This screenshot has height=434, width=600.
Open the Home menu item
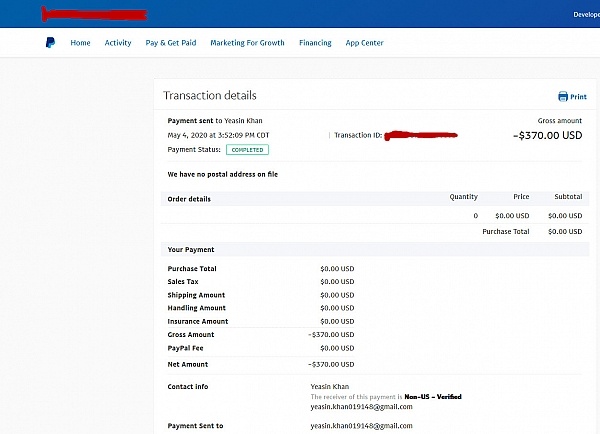coord(80,43)
